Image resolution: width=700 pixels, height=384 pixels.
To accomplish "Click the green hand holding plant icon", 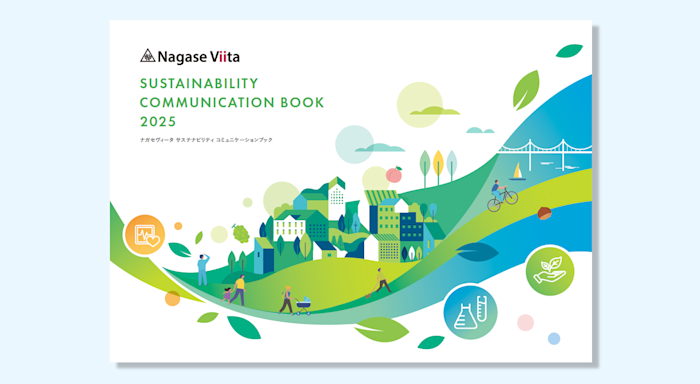I will pyautogui.click(x=549, y=271).
